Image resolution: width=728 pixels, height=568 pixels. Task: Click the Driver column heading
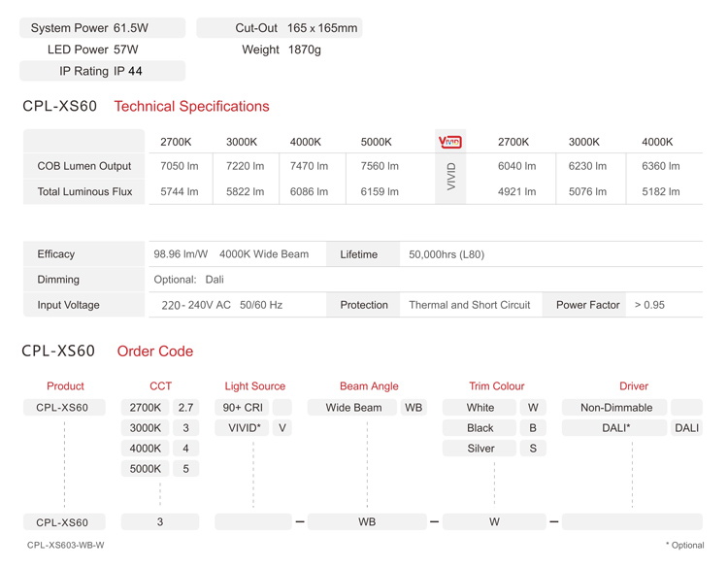[634, 385]
